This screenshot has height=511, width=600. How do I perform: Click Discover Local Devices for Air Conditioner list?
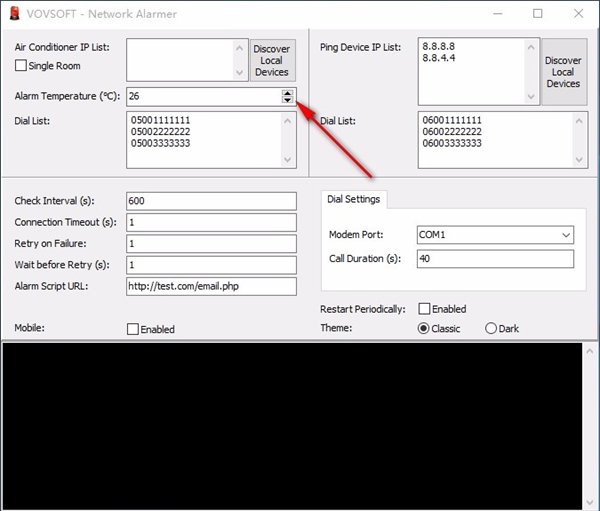pos(272,60)
